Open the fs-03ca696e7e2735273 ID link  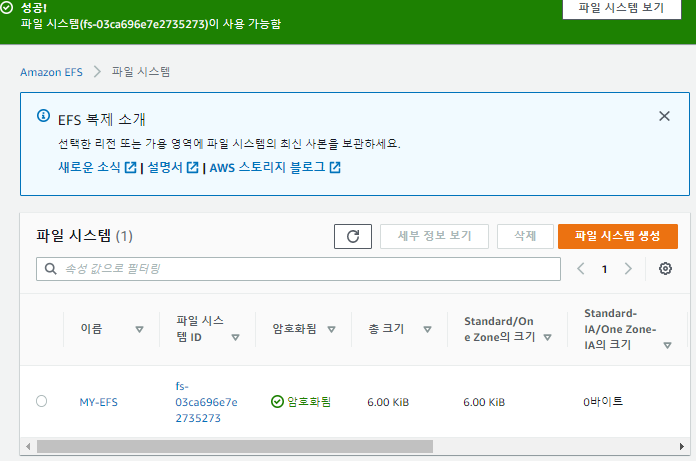pos(206,402)
